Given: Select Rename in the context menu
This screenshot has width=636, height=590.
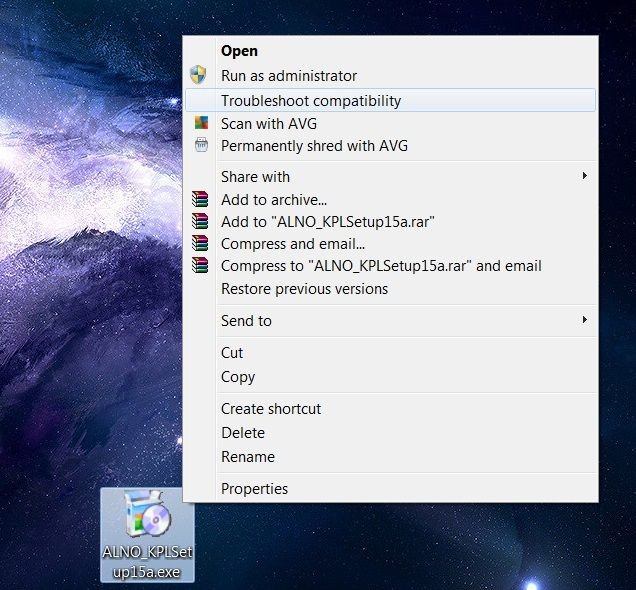Looking at the screenshot, I should coord(247,457).
